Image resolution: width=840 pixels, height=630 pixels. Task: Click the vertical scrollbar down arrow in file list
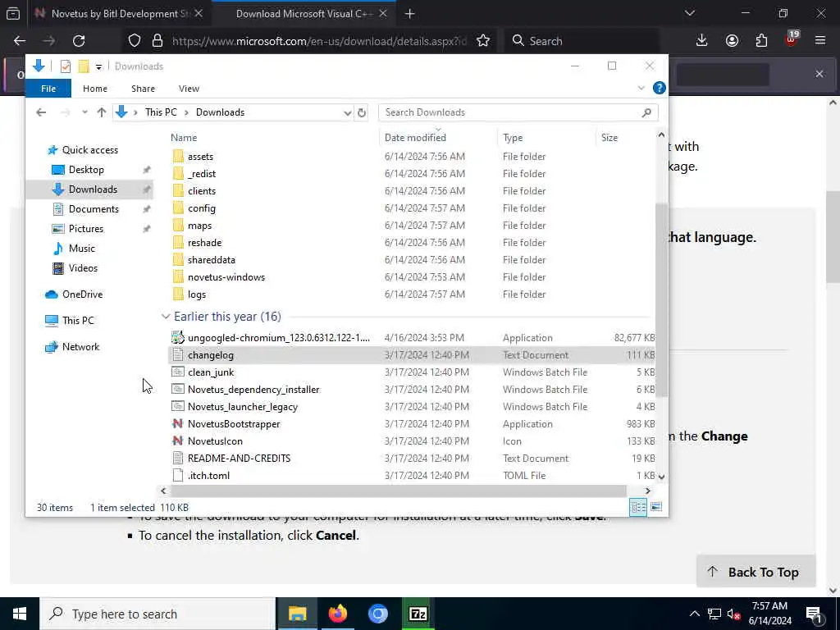[661, 477]
